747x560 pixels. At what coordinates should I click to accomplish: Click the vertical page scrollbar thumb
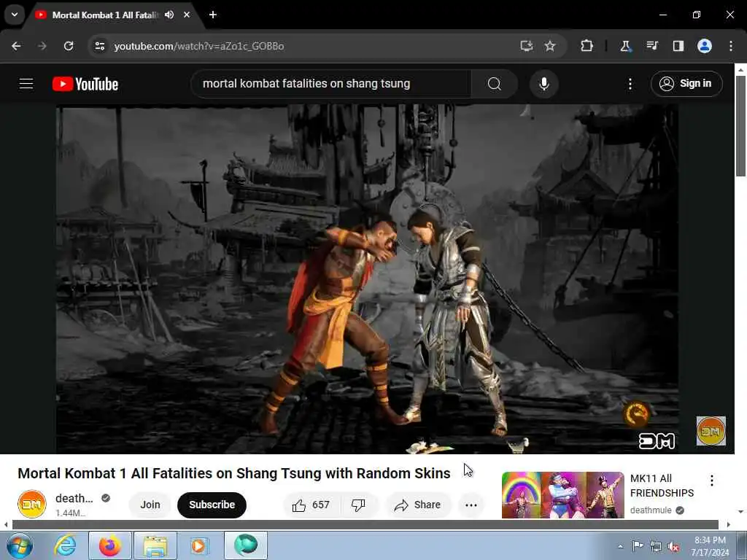(740, 126)
